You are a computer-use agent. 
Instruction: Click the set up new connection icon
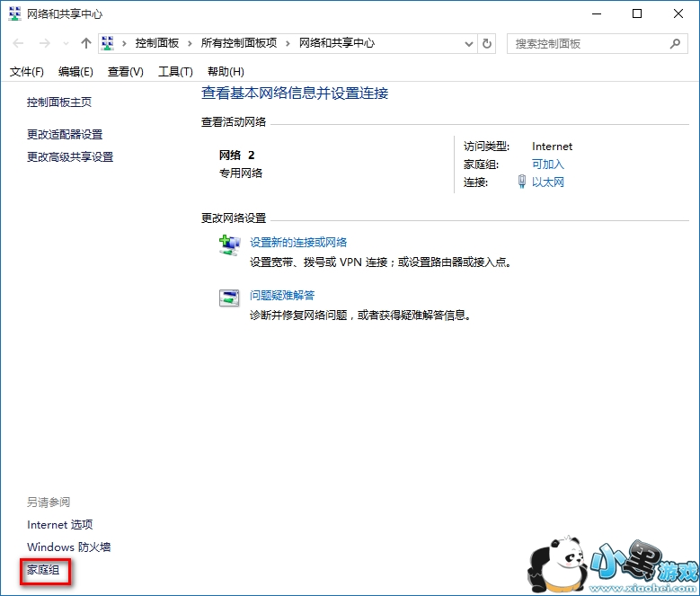point(230,245)
